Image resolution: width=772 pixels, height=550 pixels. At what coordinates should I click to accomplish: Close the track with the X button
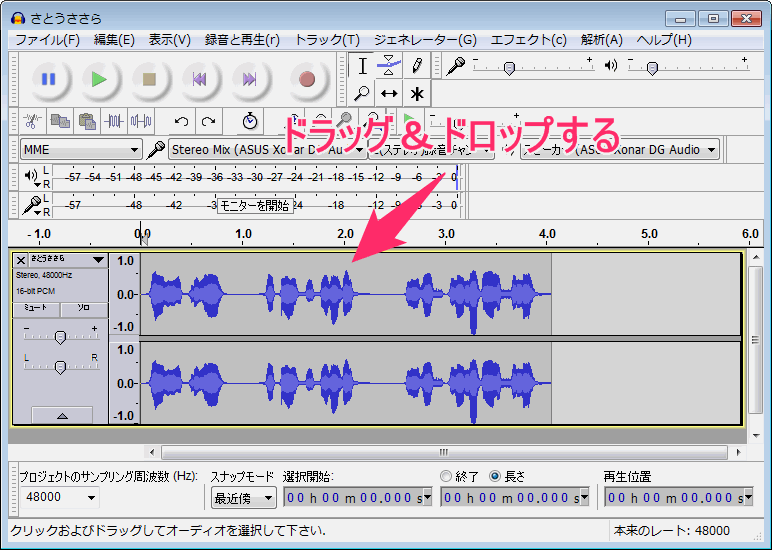(x=20, y=260)
